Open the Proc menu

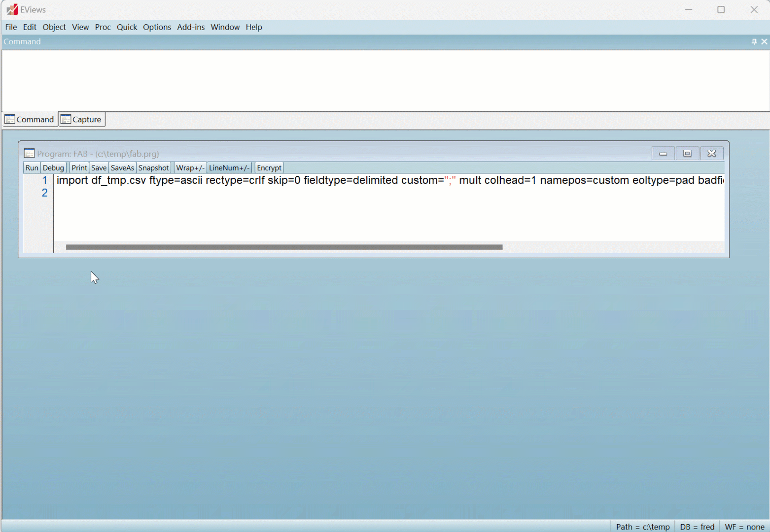[103, 27]
